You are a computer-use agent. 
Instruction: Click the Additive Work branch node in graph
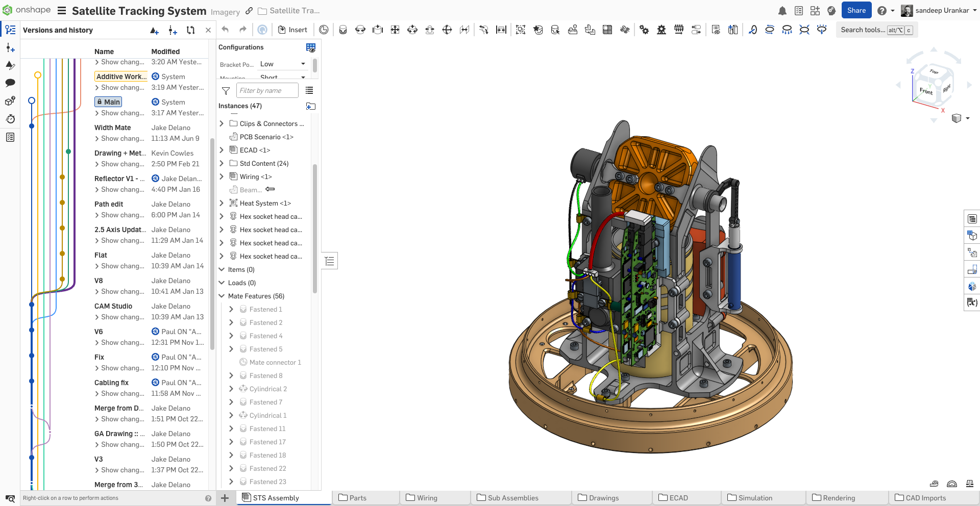pyautogui.click(x=38, y=75)
